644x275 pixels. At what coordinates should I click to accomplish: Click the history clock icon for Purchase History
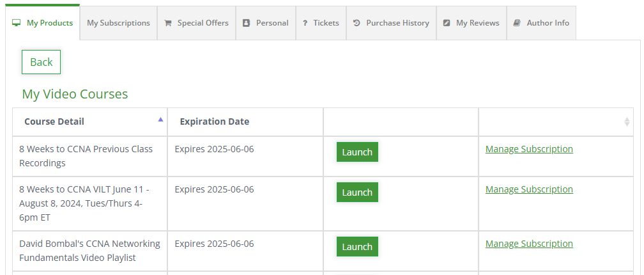coord(356,23)
